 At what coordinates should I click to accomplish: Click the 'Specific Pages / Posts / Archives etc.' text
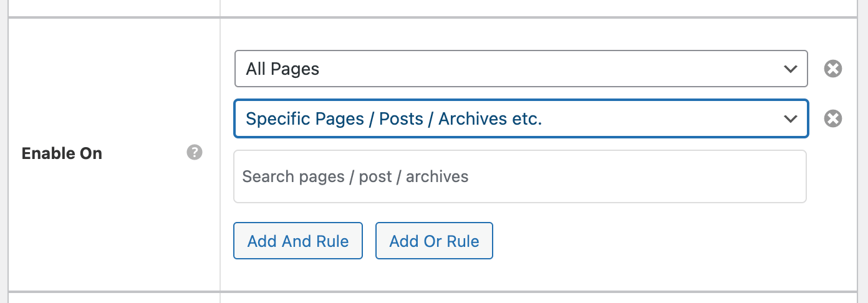393,118
